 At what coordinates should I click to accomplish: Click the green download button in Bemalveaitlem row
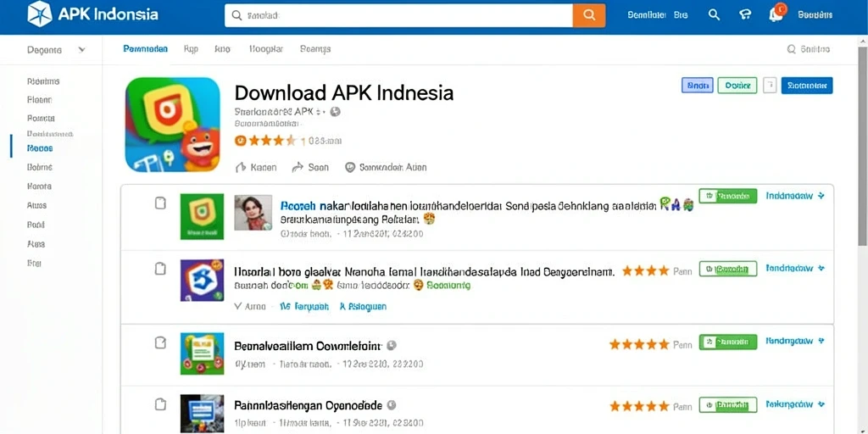click(728, 342)
